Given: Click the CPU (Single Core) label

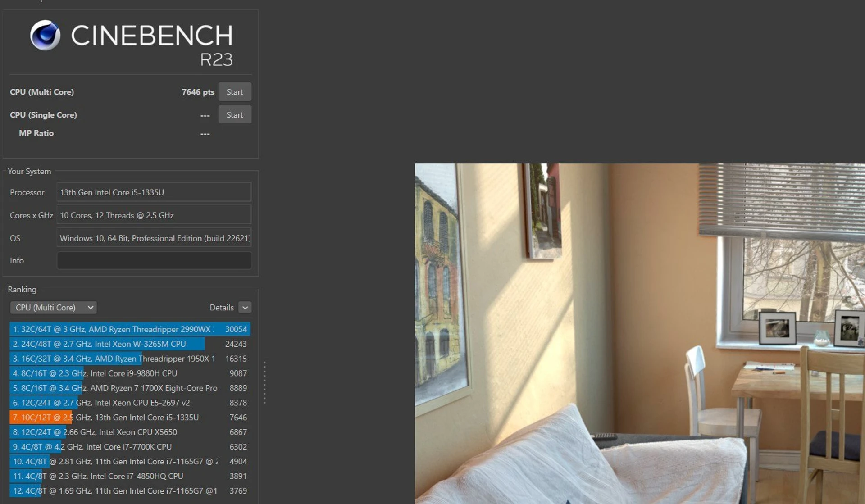Looking at the screenshot, I should tap(43, 115).
